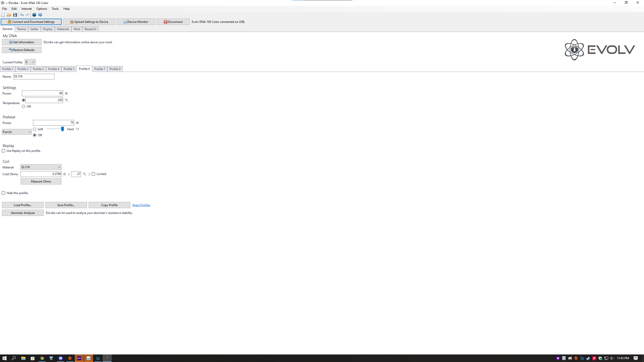The image size is (644, 362).
Task: Click the Punch Soft-Hard slider handle
Action: click(62, 129)
